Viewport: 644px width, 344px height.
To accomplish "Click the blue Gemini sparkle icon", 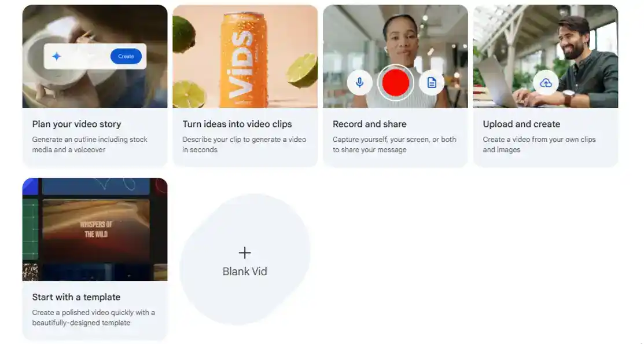I will point(57,56).
